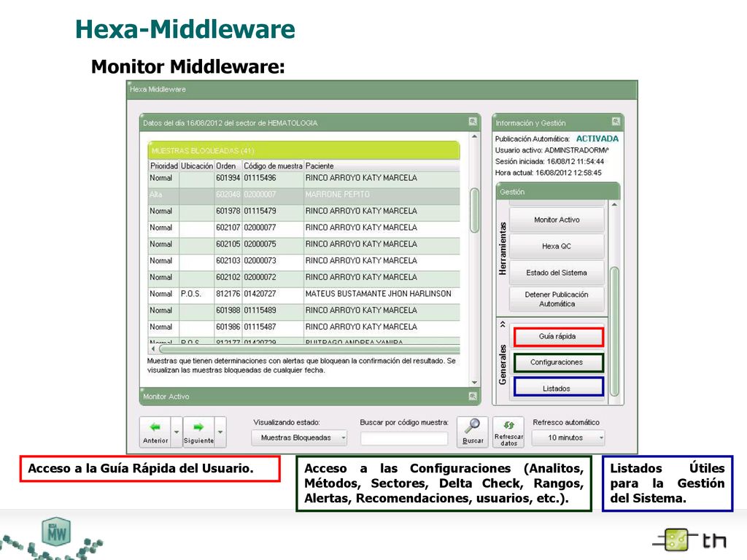Open the Refresco automático 10 minutos dropdown
Viewport: 747px width, 560px height.
coord(568,437)
